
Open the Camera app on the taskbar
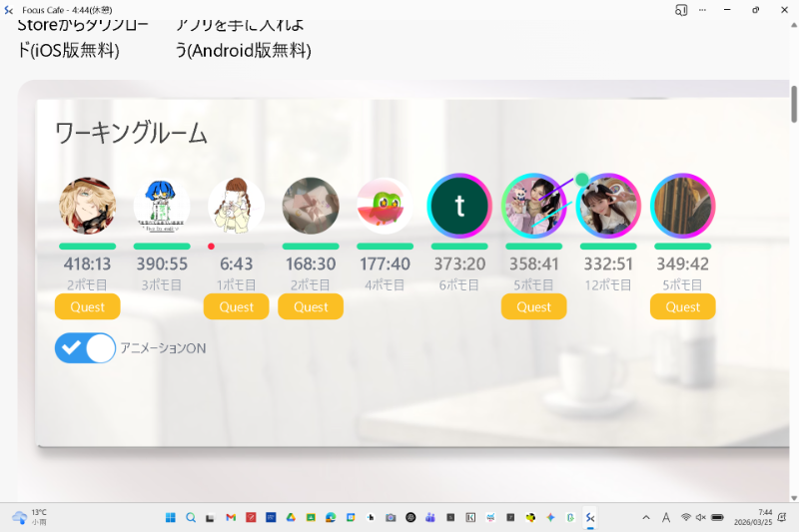[391, 518]
